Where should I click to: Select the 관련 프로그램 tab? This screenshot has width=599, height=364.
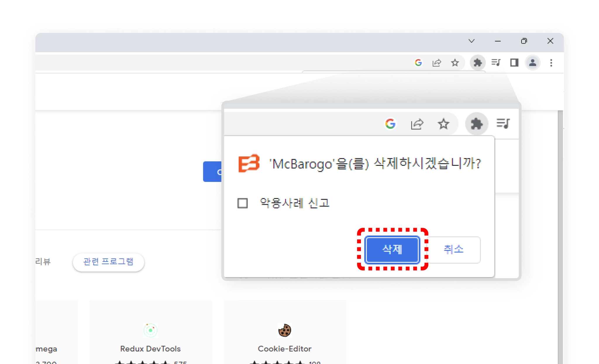click(108, 262)
